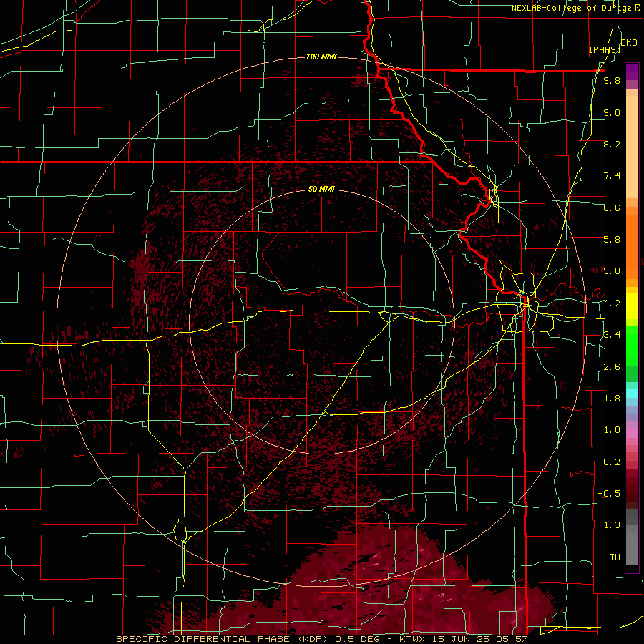The width and height of the screenshot is (644, 644).
Task: Click the 6.6 color scale value
Action: click(x=612, y=208)
